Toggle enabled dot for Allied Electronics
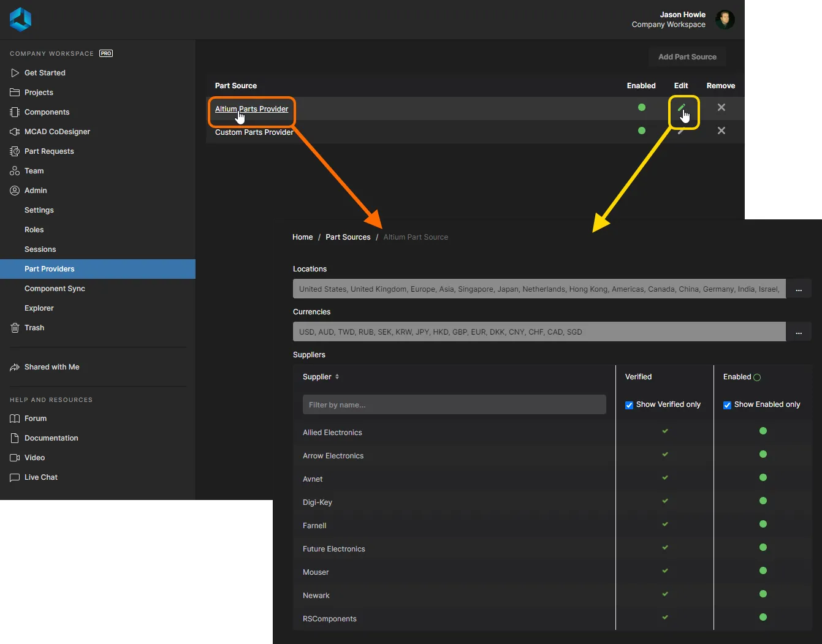Viewport: 822px width, 644px height. click(x=763, y=431)
